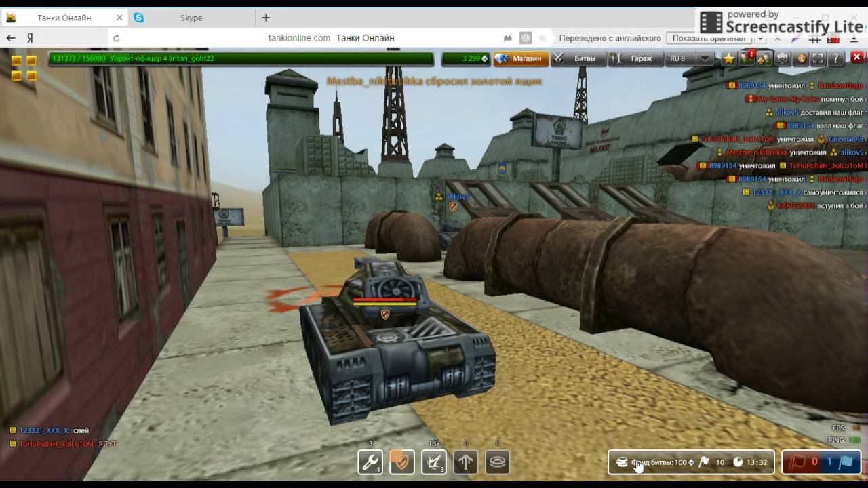The image size is (868, 488).
Task: Click the gold box drop notification message
Action: click(435, 81)
